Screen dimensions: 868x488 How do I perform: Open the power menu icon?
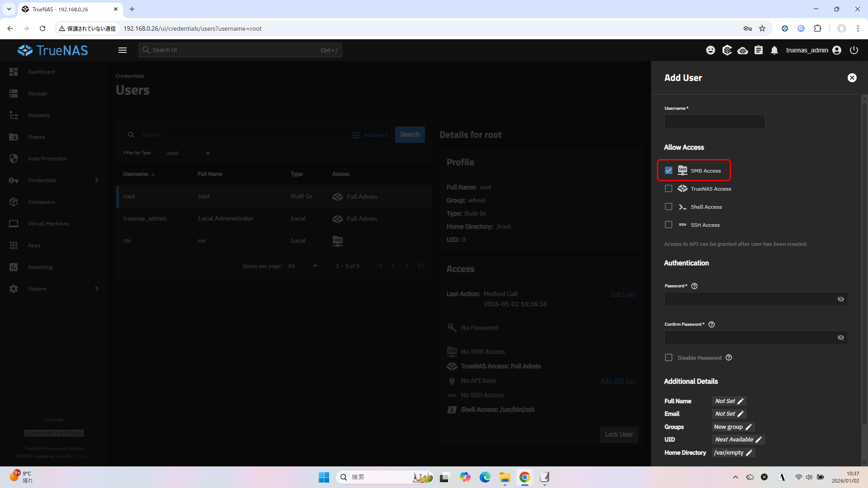click(x=854, y=50)
